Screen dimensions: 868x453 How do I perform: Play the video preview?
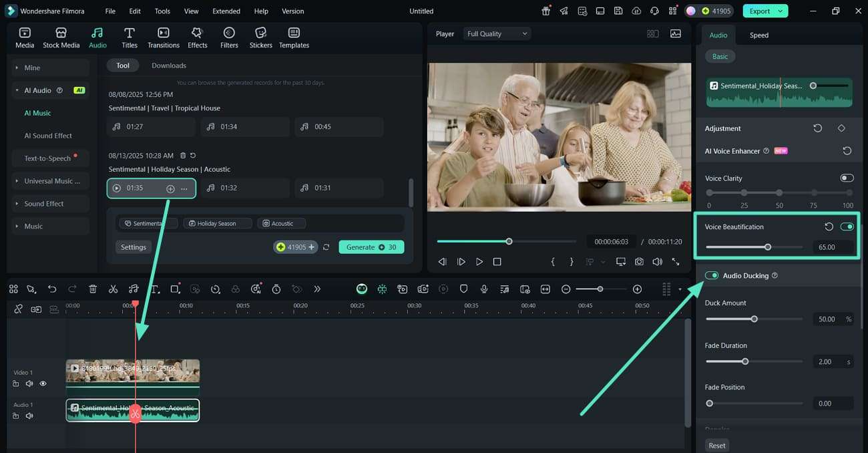tap(479, 262)
